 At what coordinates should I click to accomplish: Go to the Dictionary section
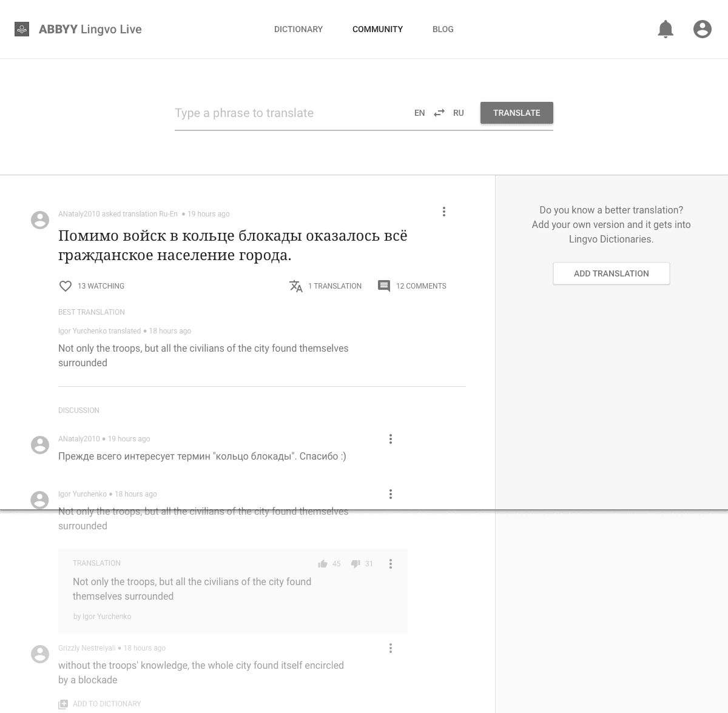click(298, 29)
